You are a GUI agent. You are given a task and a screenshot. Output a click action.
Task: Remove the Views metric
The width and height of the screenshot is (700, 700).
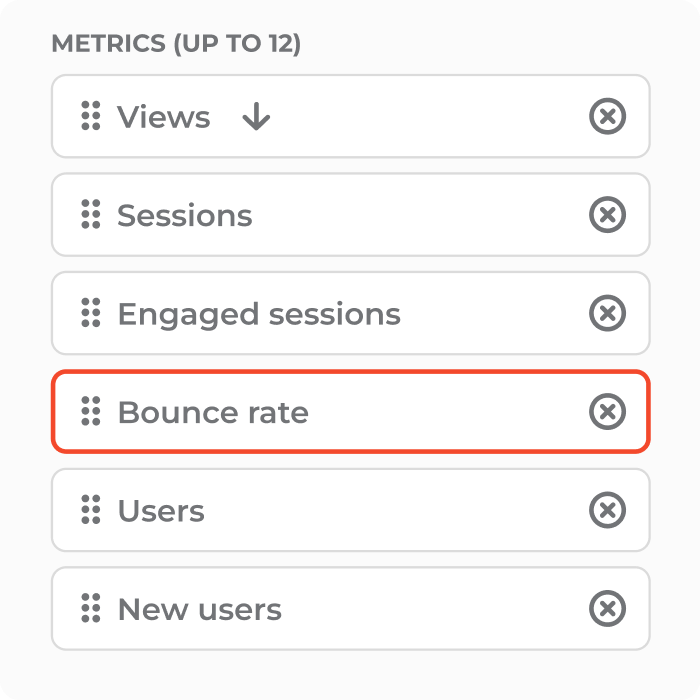(607, 116)
